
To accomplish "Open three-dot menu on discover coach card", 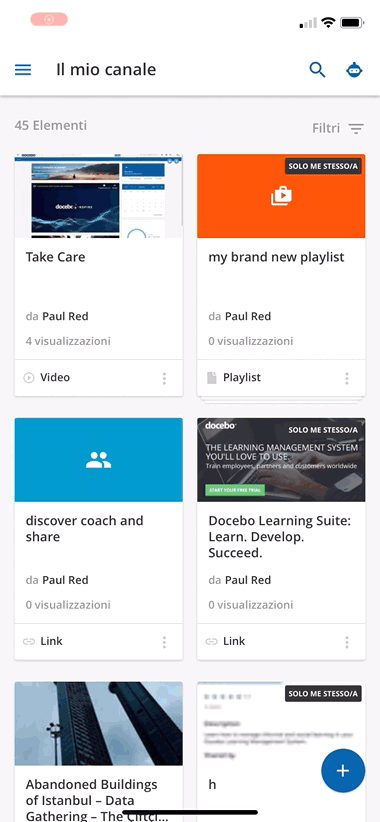I will [x=164, y=642].
